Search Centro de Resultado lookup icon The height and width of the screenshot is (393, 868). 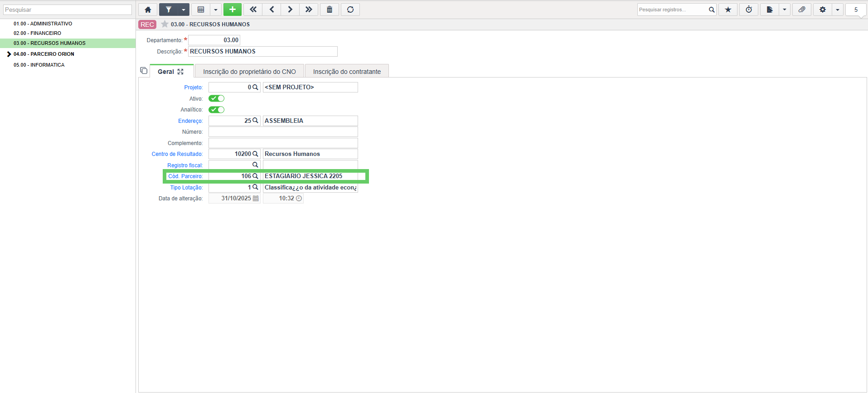[x=255, y=154]
